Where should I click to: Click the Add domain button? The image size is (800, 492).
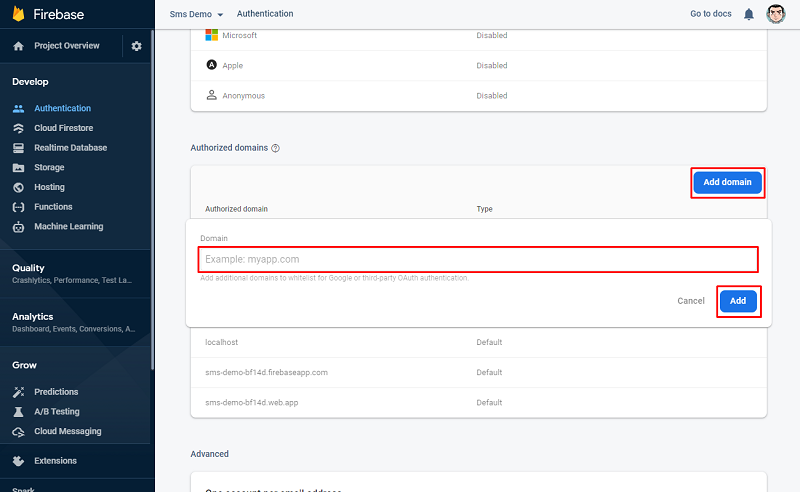[x=727, y=182]
